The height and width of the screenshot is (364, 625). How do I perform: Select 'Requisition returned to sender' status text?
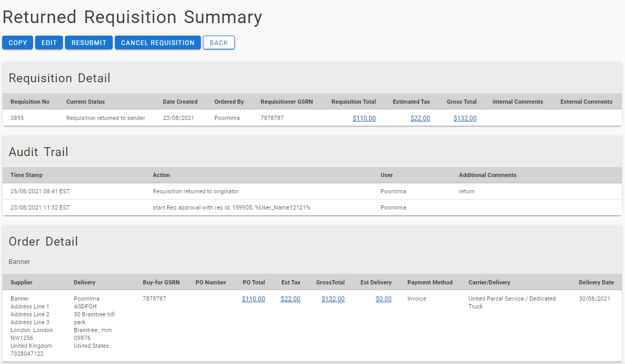(x=105, y=118)
